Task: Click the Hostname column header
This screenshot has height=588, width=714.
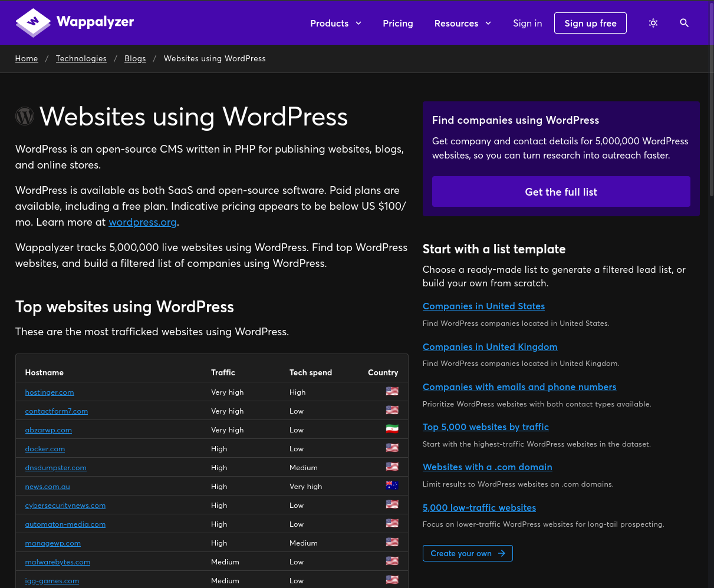Action: 44,372
